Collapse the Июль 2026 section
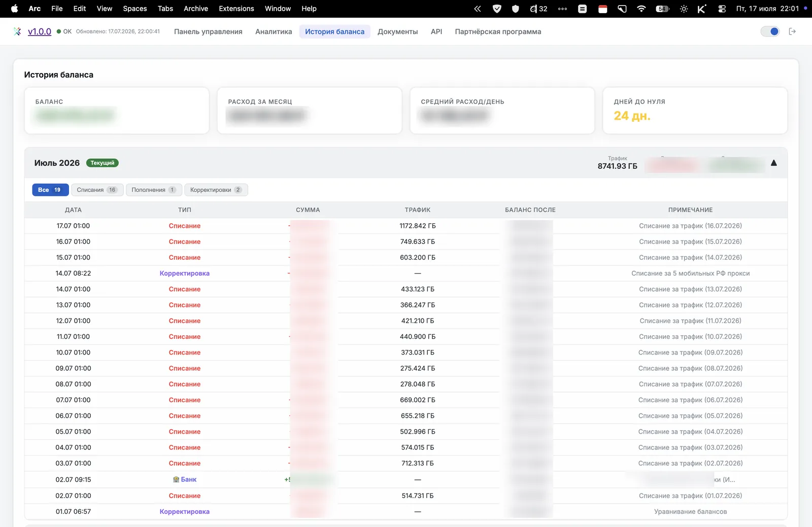 774,163
